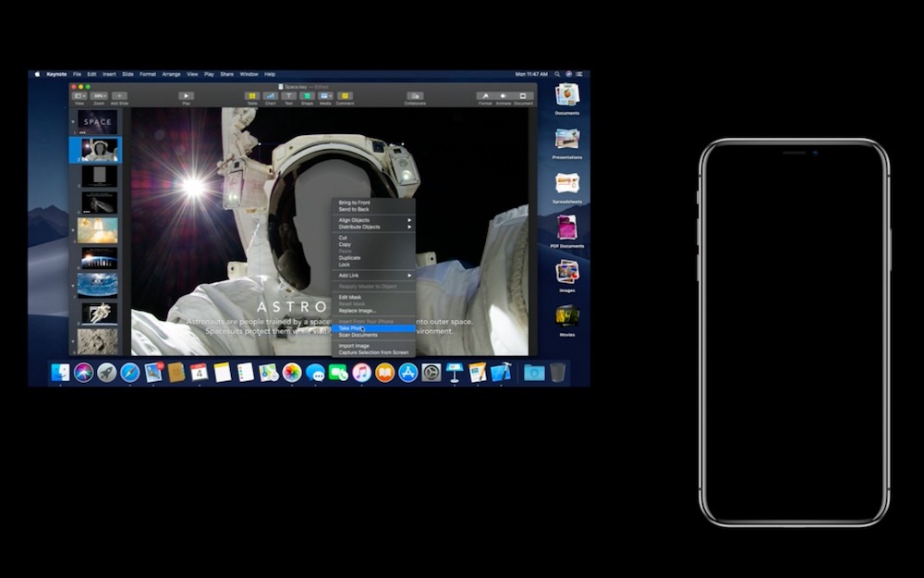
Task: Open iTunes from the Dock
Action: (x=361, y=372)
